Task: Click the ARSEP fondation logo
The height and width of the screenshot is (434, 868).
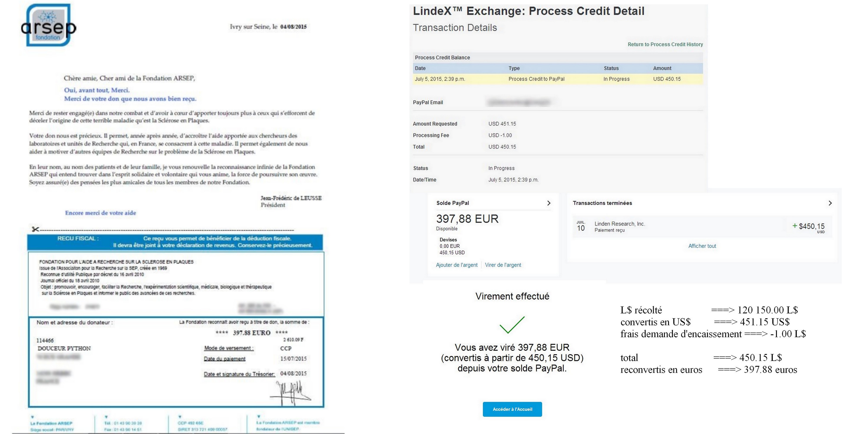Action: [x=48, y=25]
